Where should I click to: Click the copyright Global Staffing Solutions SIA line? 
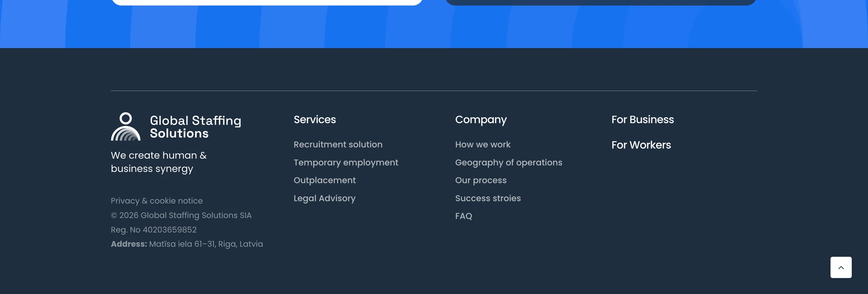[181, 215]
